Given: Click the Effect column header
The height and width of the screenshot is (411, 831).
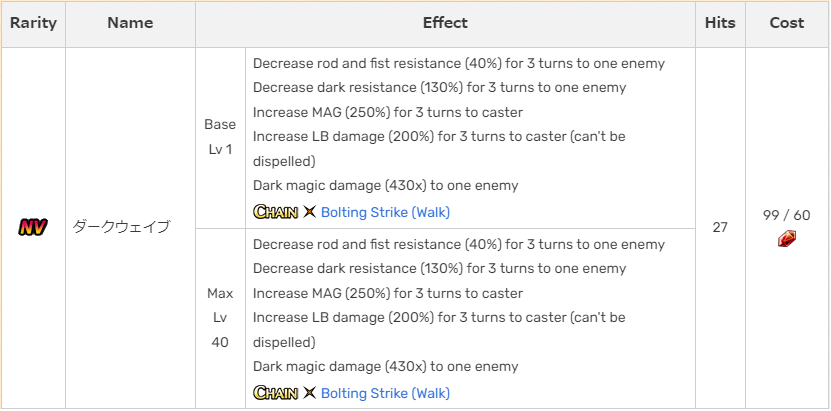Looking at the screenshot, I should pyautogui.click(x=445, y=23).
